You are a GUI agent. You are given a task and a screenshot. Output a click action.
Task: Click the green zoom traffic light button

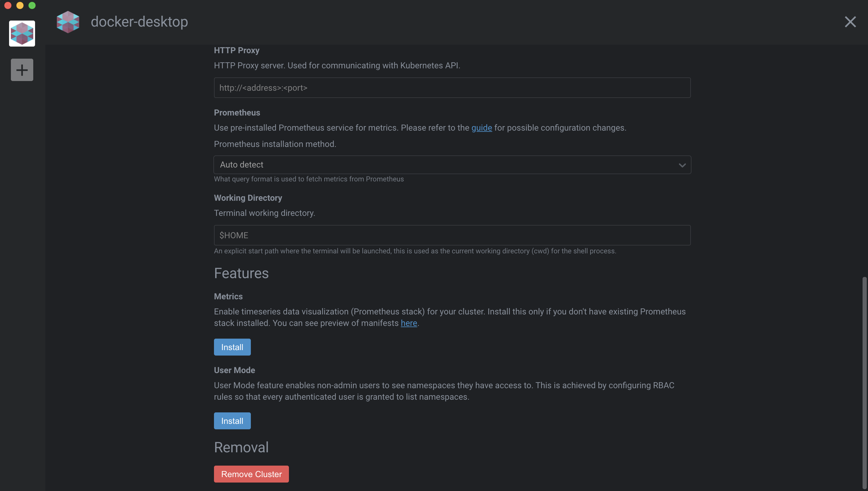coord(32,5)
